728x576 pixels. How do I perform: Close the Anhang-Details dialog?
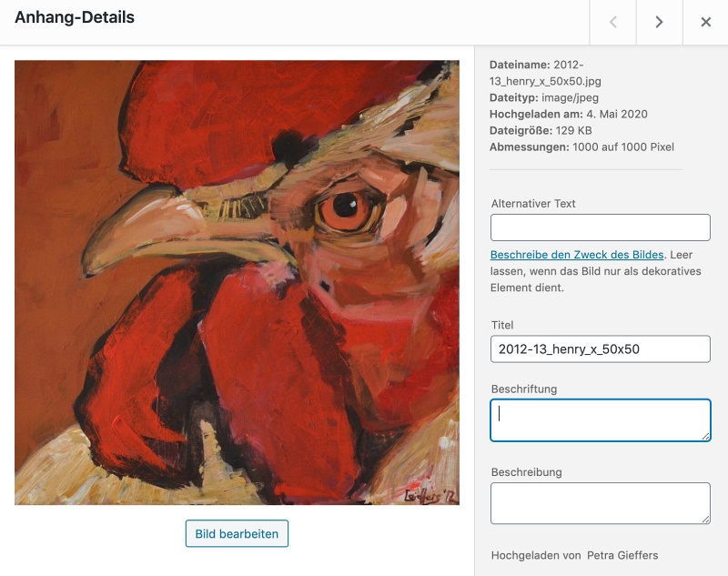point(705,22)
